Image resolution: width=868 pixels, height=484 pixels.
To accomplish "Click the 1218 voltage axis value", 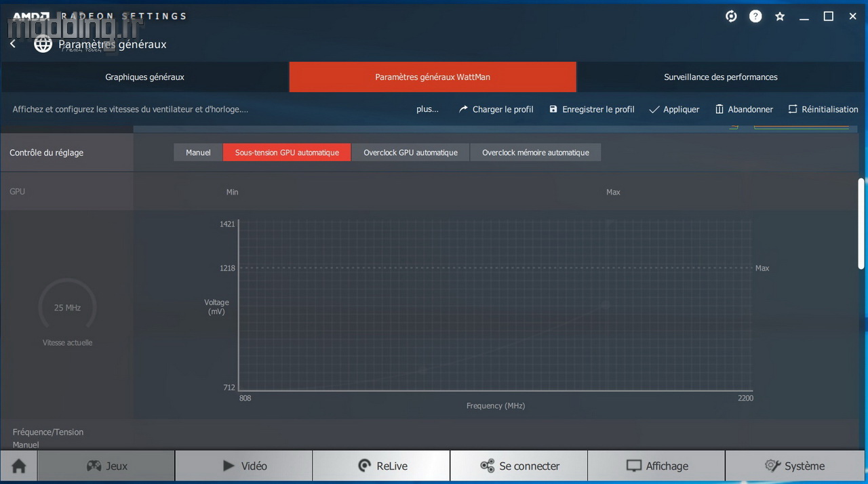I will [227, 268].
